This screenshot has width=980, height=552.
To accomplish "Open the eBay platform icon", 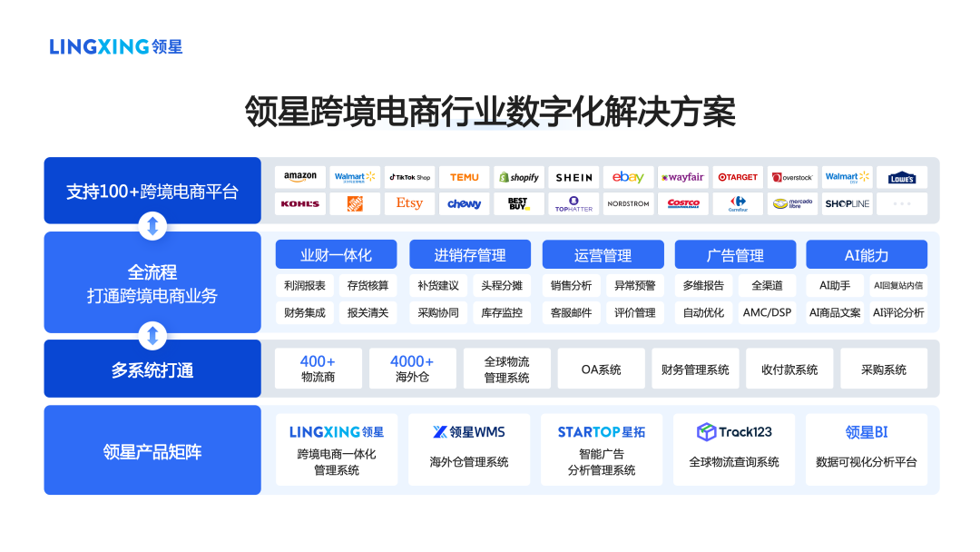I will click(629, 177).
